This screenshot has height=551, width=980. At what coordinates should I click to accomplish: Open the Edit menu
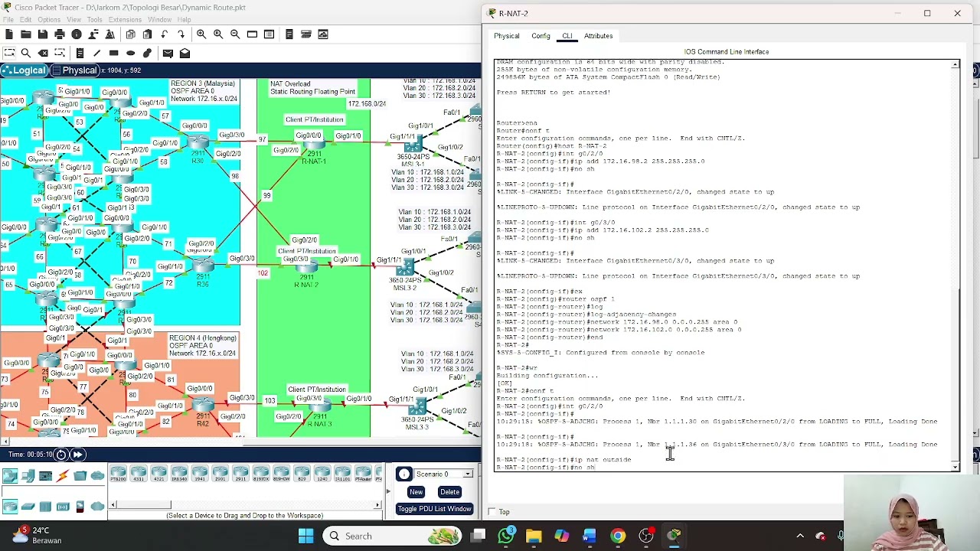click(24, 20)
